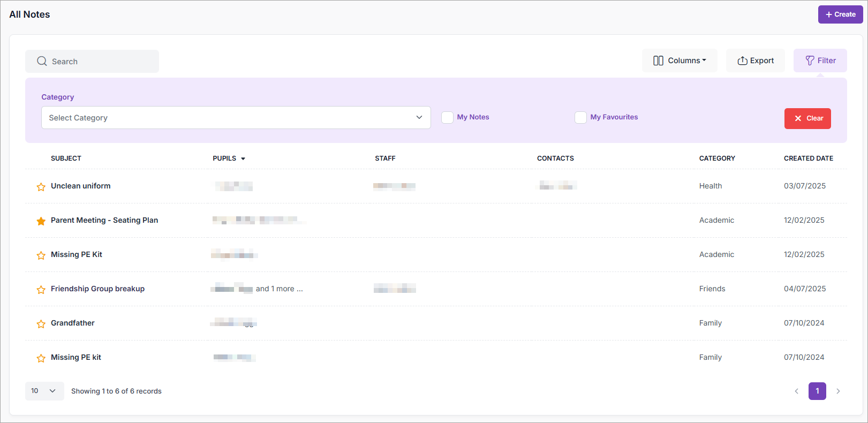Viewport: 868px width, 423px height.
Task: Unfavourite the Parent Meeting - Seating Plan note
Action: click(41, 221)
